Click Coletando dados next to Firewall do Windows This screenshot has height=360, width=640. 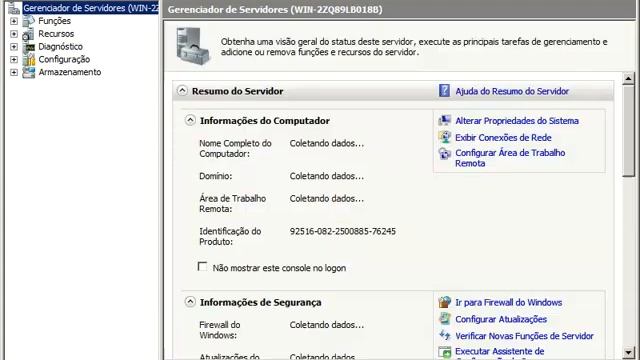327,325
